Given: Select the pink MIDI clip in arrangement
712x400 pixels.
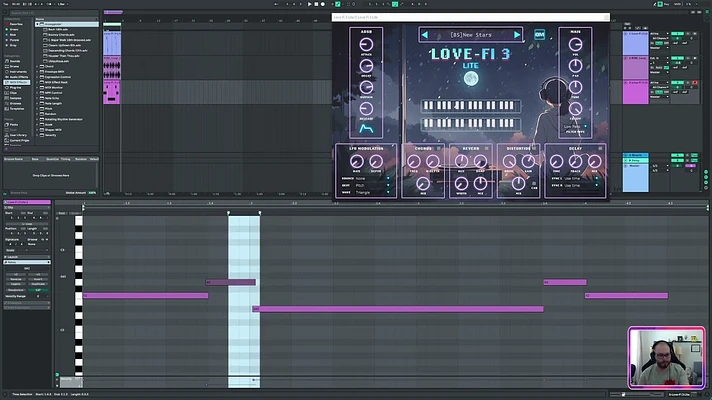Looking at the screenshot, I should (112, 93).
